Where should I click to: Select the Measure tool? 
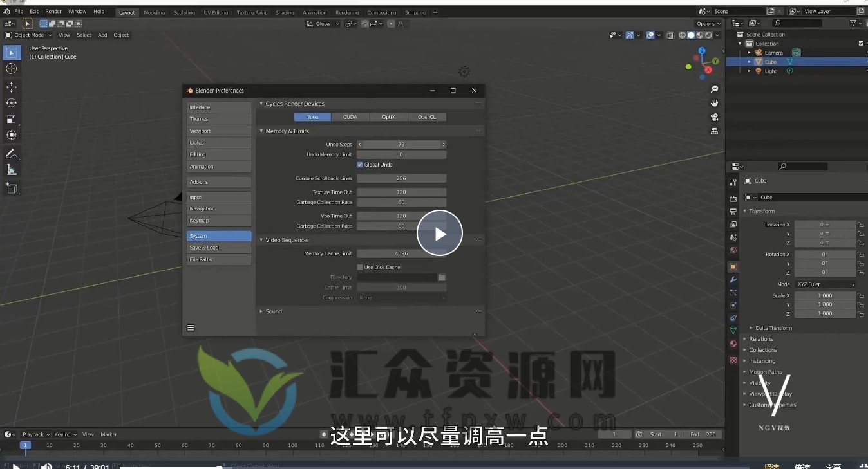11,170
